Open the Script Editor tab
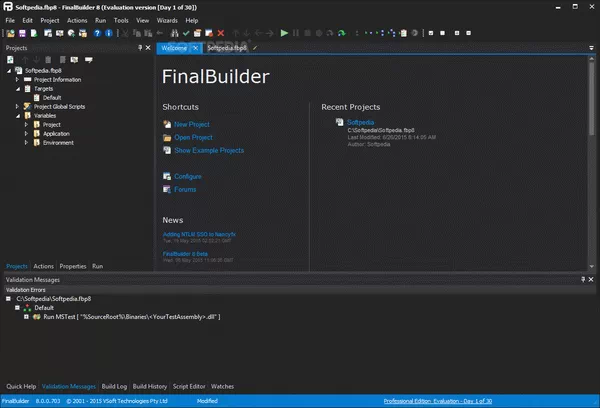 coord(189,387)
